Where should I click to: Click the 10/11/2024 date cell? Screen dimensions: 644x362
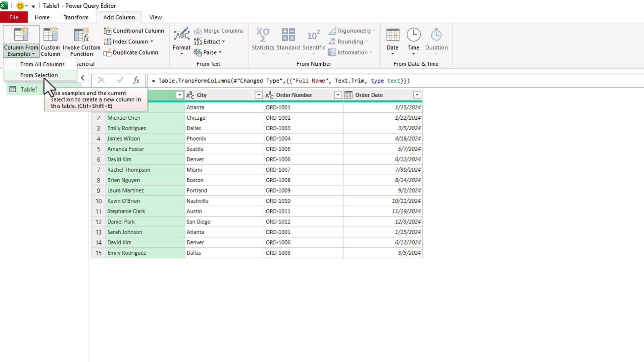click(382, 201)
